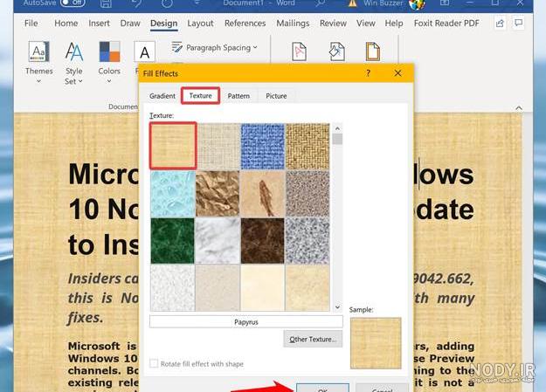Choose the newsprint texture swatch
546x392 pixels.
(x=173, y=288)
